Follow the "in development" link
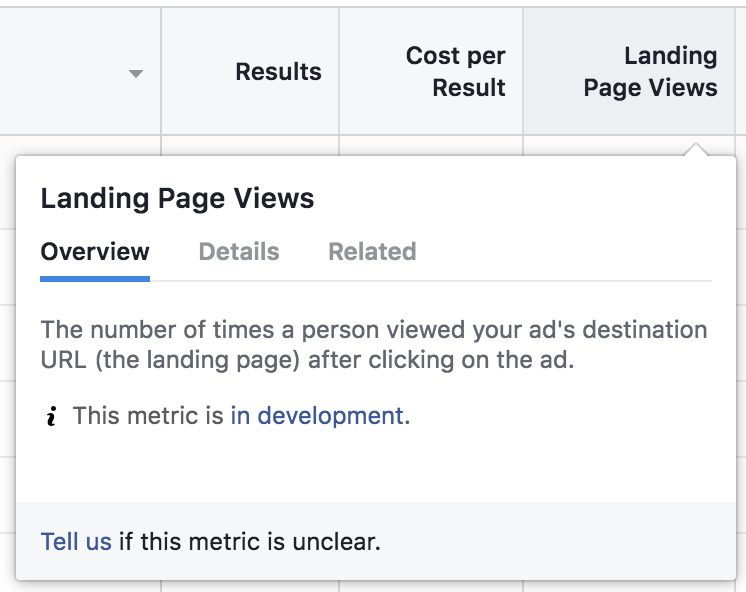The height and width of the screenshot is (592, 746). [x=317, y=415]
